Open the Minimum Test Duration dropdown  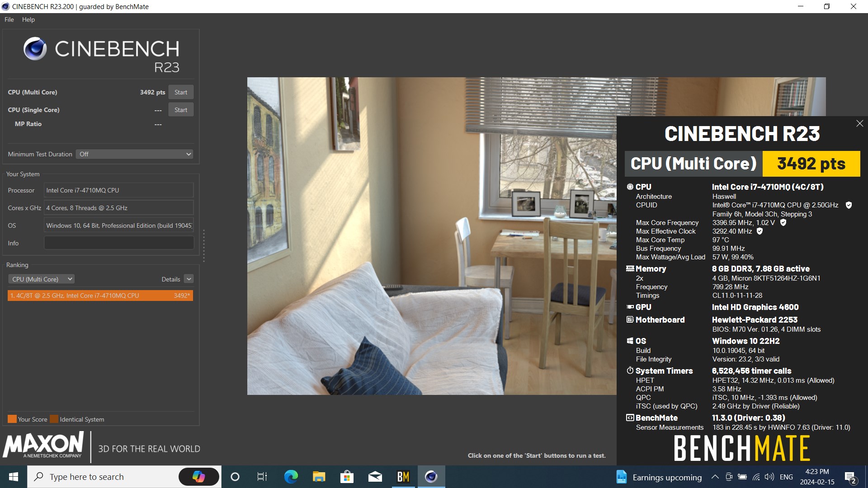coord(135,154)
